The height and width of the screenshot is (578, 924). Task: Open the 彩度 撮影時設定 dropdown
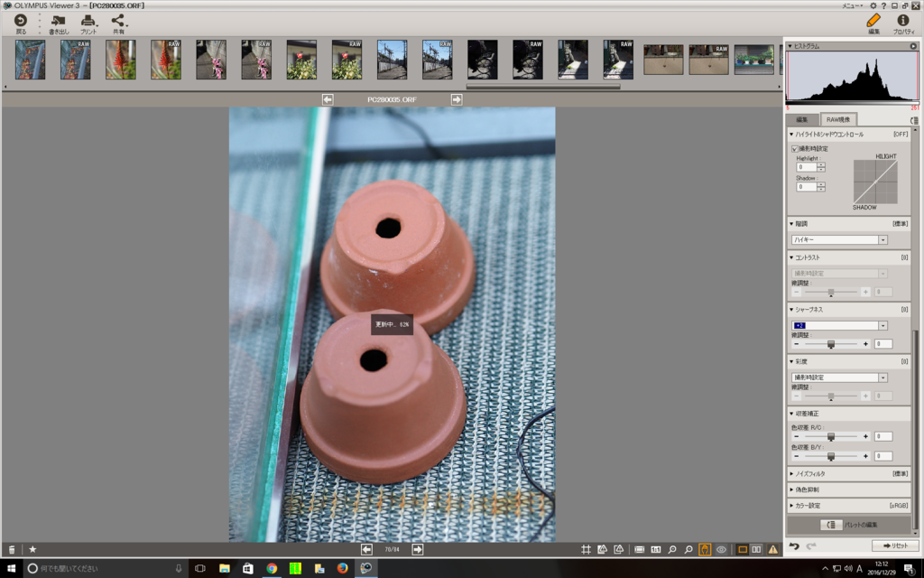(839, 378)
